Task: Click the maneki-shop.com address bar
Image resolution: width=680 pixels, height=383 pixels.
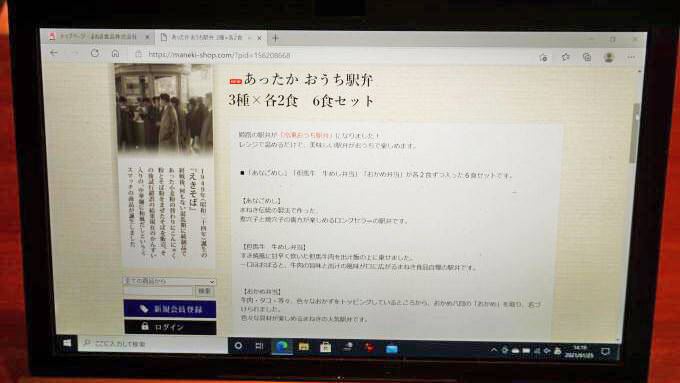Action: coord(219,55)
